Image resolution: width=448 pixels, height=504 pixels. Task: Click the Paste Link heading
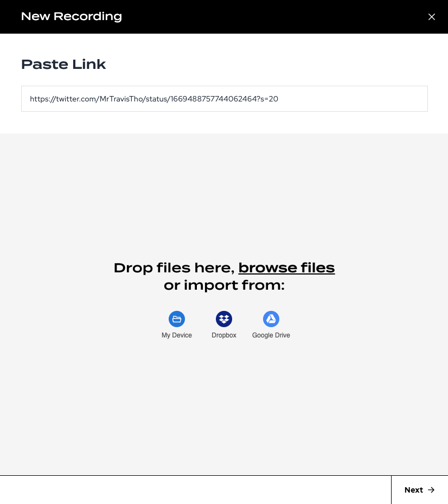(x=63, y=64)
